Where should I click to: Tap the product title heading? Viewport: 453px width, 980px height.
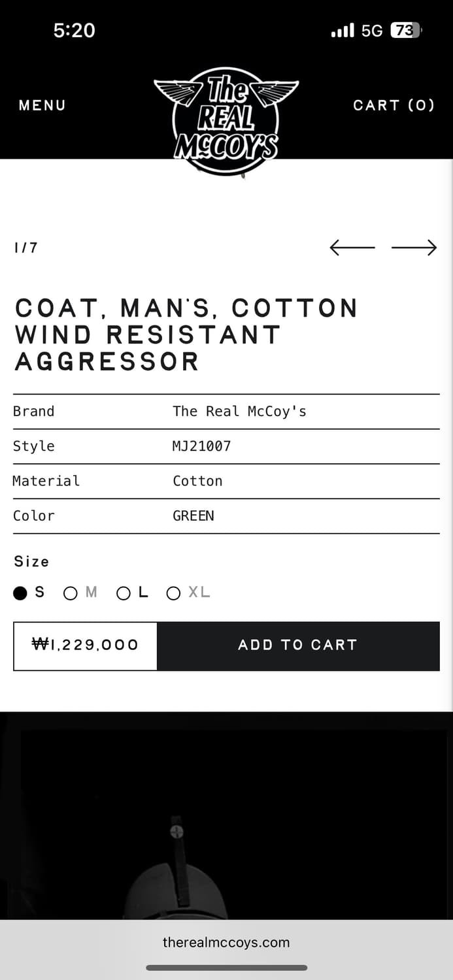186,335
